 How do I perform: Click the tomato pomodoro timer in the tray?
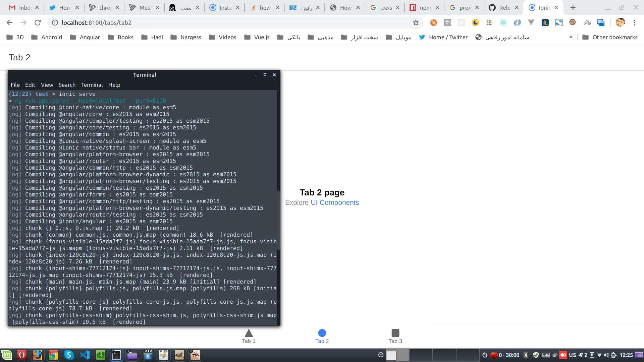504,355
